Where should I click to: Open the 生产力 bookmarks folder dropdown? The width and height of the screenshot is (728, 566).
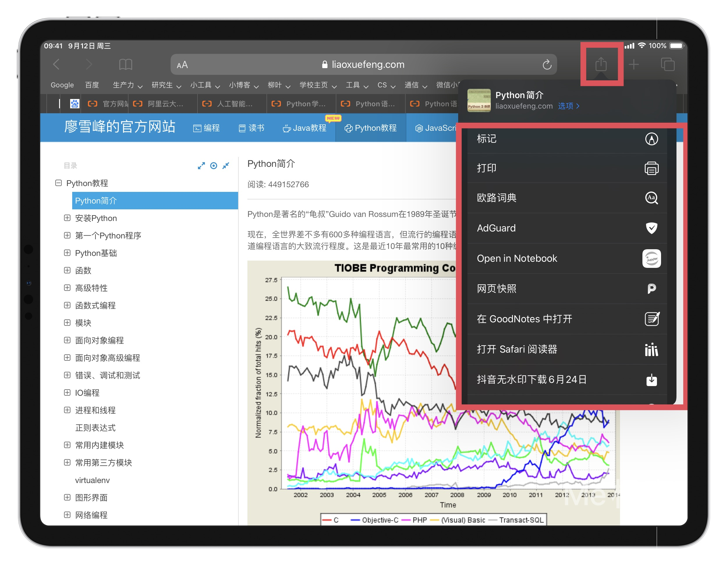(x=128, y=85)
